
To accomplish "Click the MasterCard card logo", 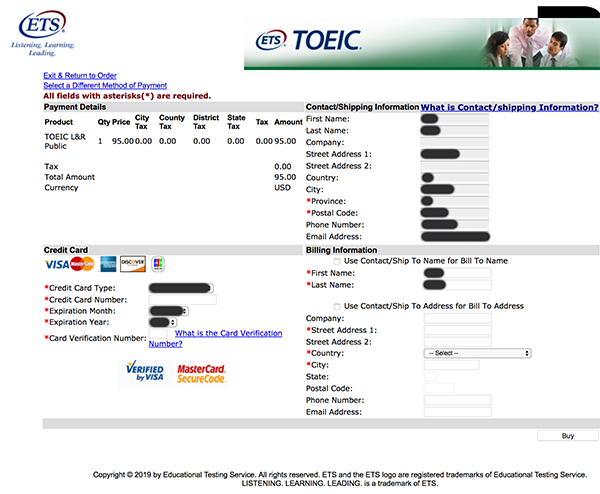I will [x=82, y=264].
